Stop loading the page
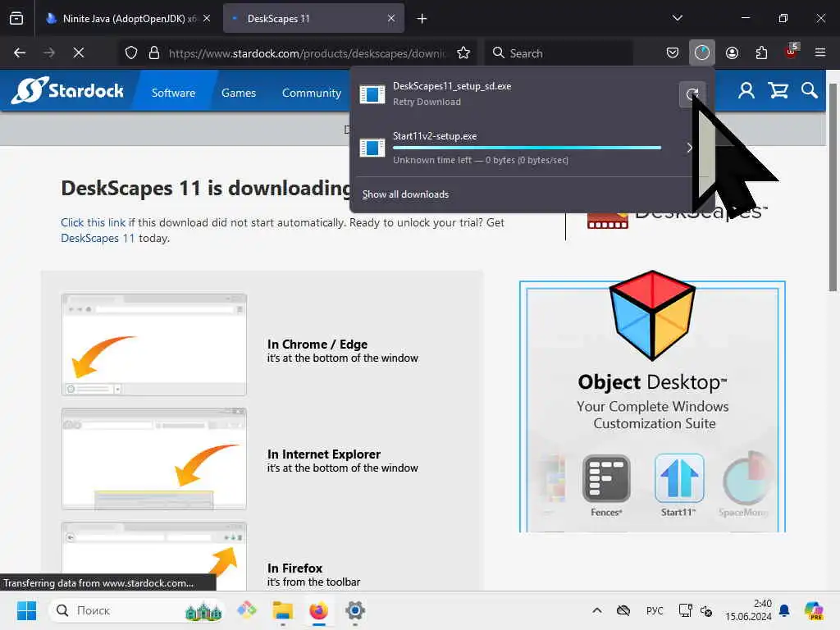This screenshot has height=630, width=840. pos(78,52)
